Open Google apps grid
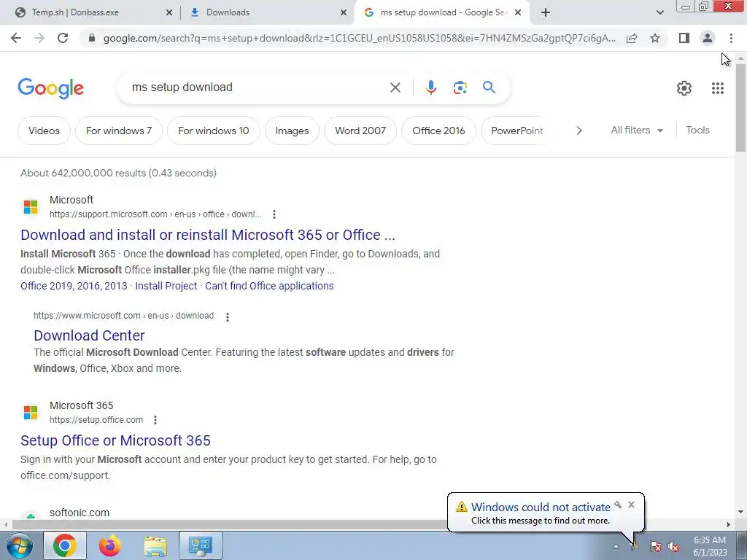 pyautogui.click(x=718, y=88)
